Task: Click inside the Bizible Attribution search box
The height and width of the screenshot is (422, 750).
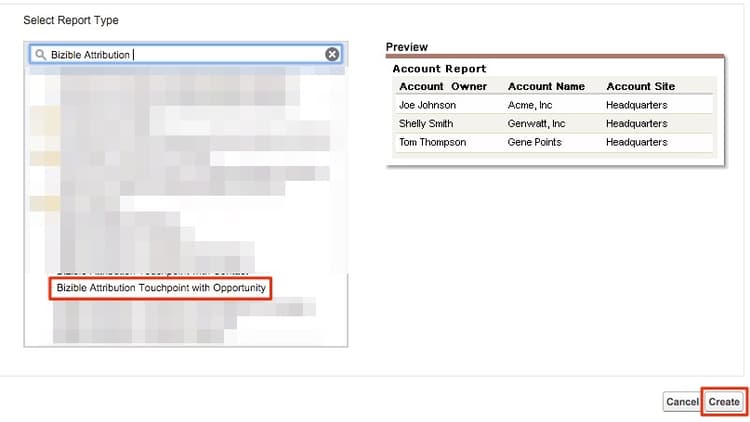Action: pyautogui.click(x=186, y=55)
